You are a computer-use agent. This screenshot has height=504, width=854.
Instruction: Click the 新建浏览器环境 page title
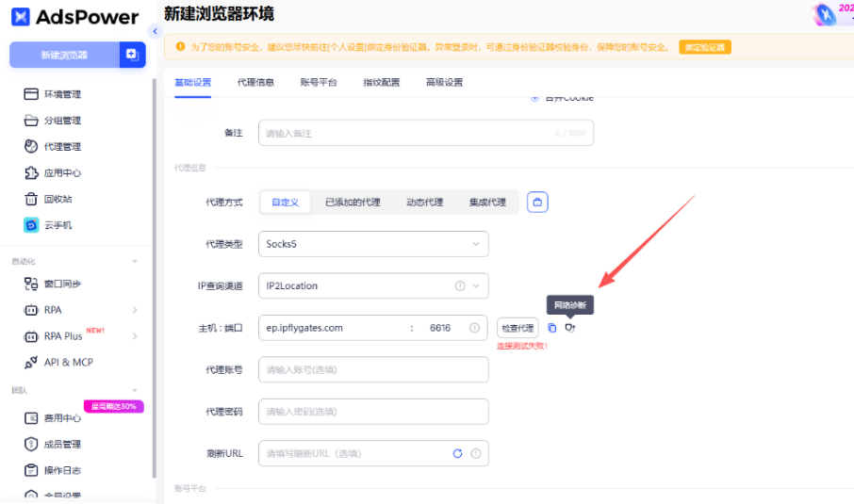pyautogui.click(x=219, y=14)
